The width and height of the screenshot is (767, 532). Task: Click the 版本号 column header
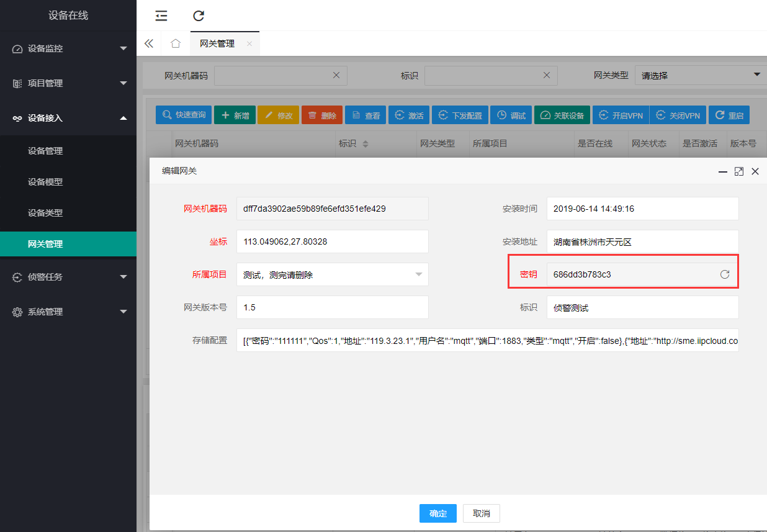[743, 143]
